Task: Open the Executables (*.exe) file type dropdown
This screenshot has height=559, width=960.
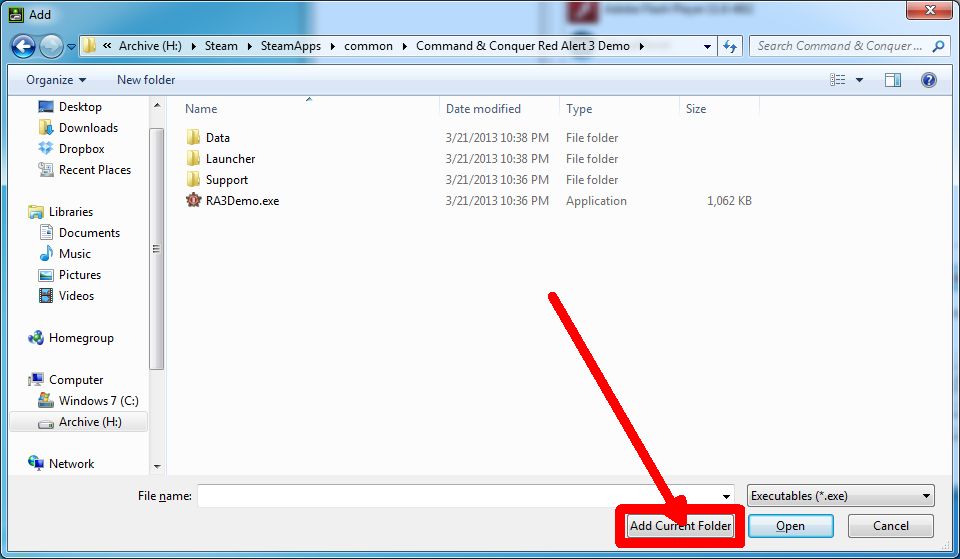Action: click(x=841, y=496)
